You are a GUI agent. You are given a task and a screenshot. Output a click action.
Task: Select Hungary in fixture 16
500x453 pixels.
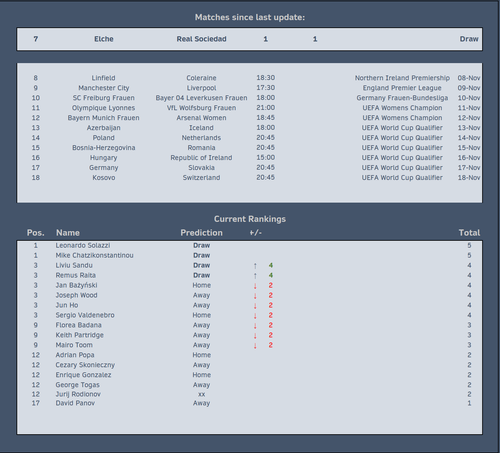point(104,158)
